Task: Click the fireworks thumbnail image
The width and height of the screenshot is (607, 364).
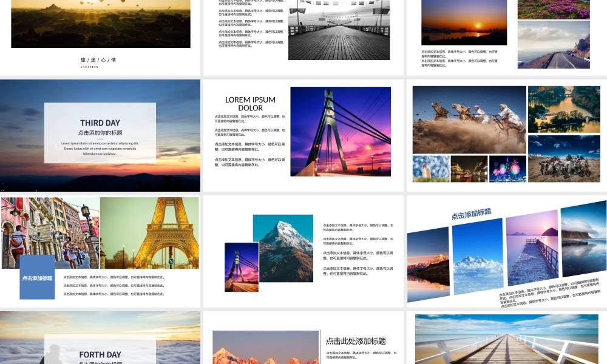Action: [x=507, y=169]
